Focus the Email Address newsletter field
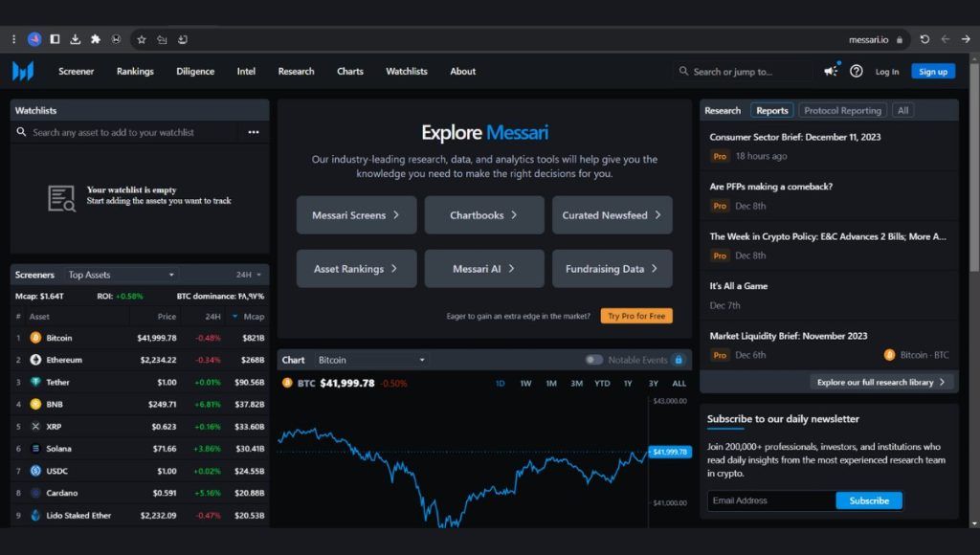The height and width of the screenshot is (555, 980). click(x=771, y=500)
